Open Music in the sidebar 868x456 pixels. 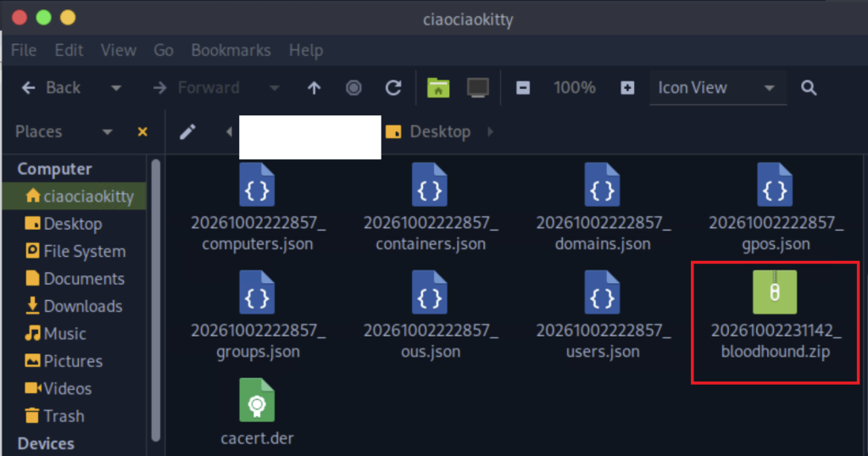click(75, 334)
